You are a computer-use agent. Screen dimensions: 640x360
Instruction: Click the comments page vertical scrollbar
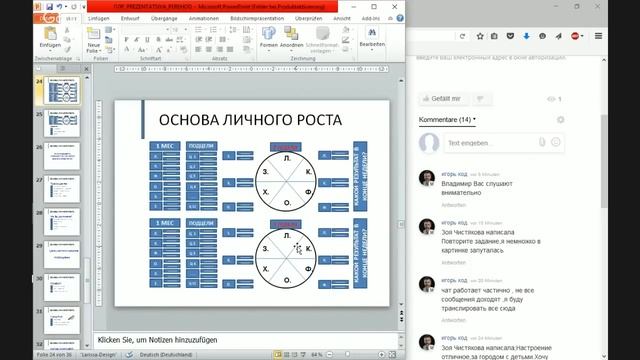[x=604, y=161]
